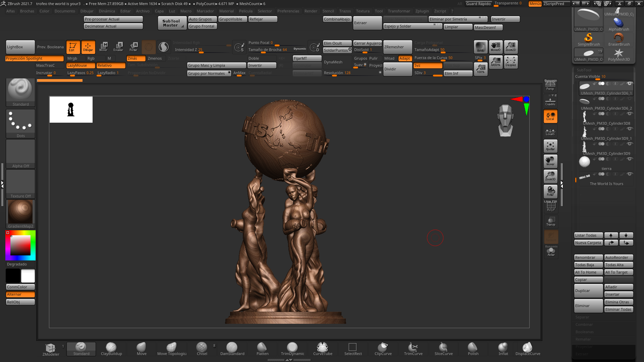Image resolution: width=644 pixels, height=362 pixels.
Task: Duplicate the current subtool with Duplicar
Action: pyautogui.click(x=588, y=290)
